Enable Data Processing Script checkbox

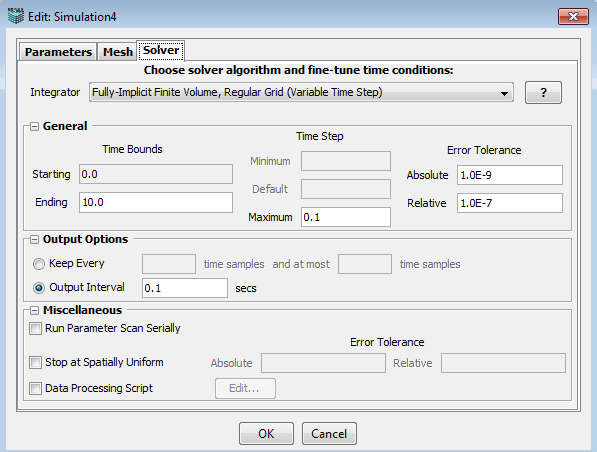coord(35,389)
